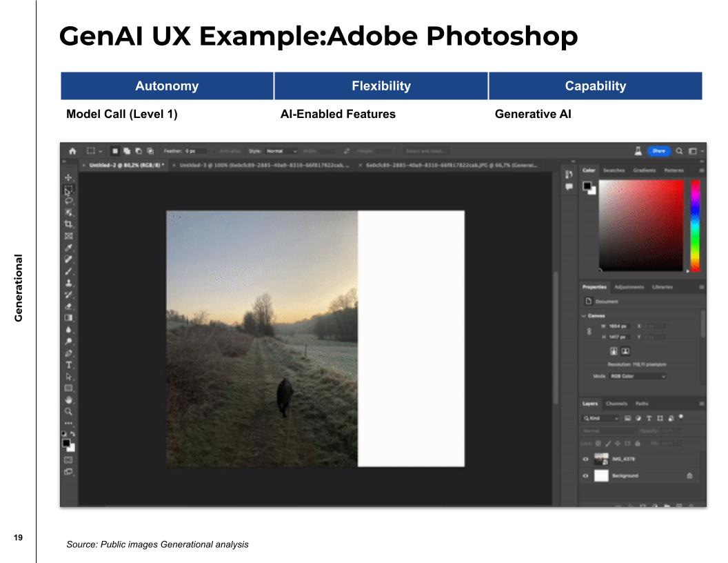Select the Zoom tool in toolbar
The width and height of the screenshot is (728, 563).
pyautogui.click(x=68, y=411)
